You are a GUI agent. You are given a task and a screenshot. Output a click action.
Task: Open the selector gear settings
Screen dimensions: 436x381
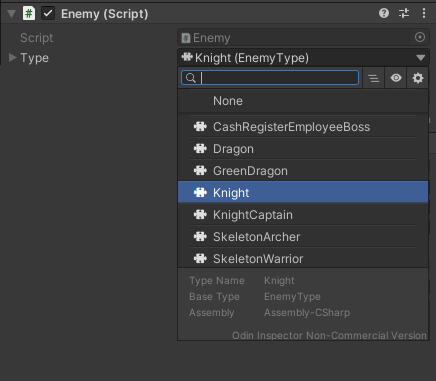pos(418,78)
